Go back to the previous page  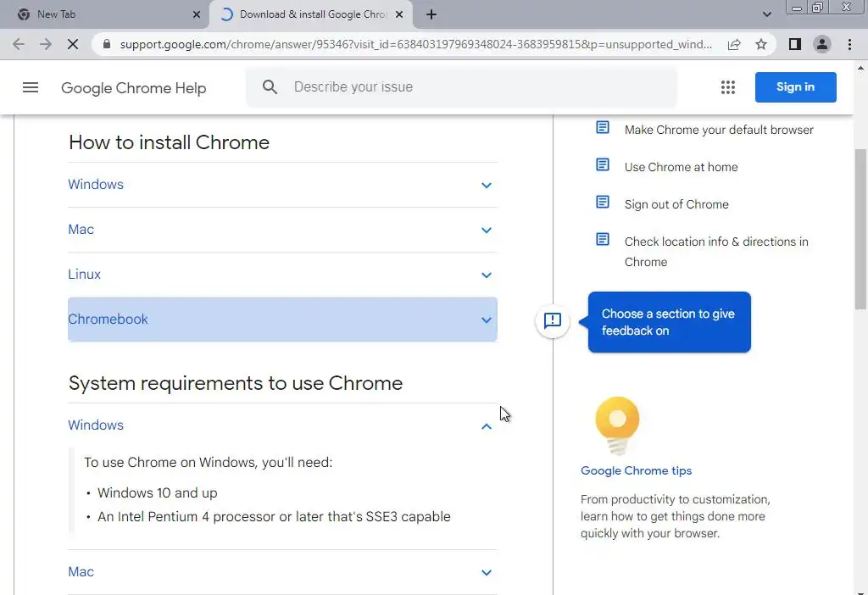(x=19, y=44)
